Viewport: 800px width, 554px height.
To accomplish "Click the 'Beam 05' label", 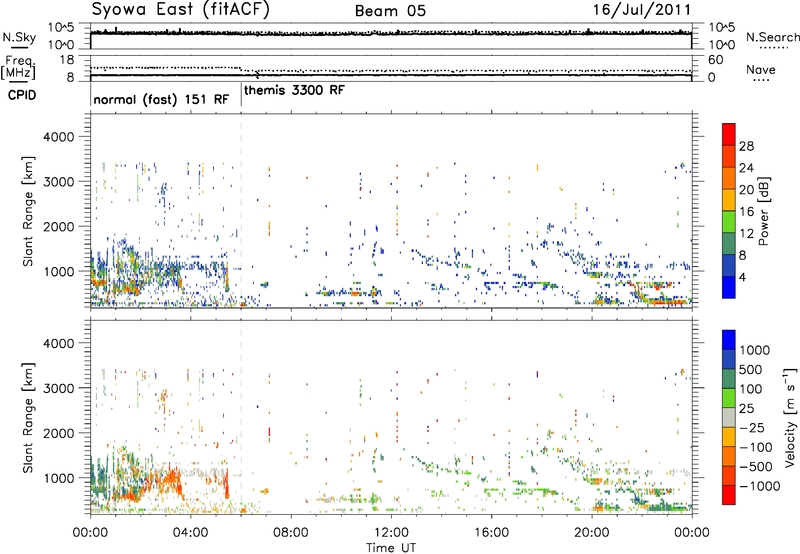I will (x=390, y=11).
